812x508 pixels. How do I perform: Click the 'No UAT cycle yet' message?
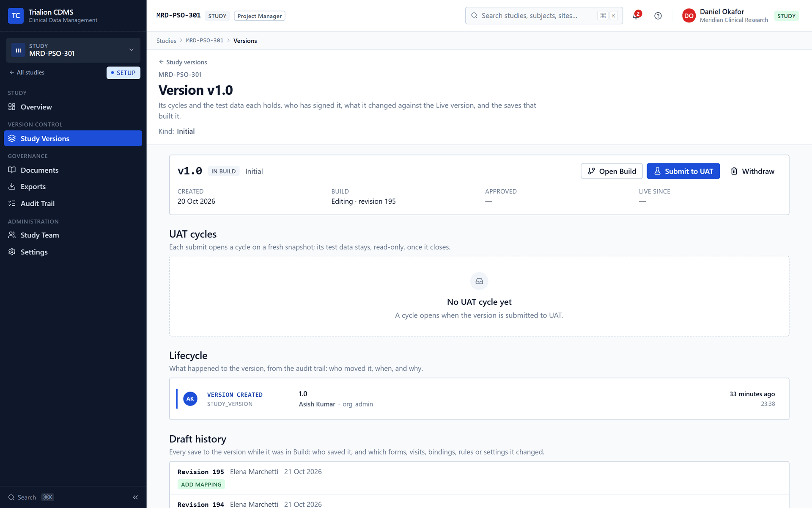pyautogui.click(x=479, y=302)
